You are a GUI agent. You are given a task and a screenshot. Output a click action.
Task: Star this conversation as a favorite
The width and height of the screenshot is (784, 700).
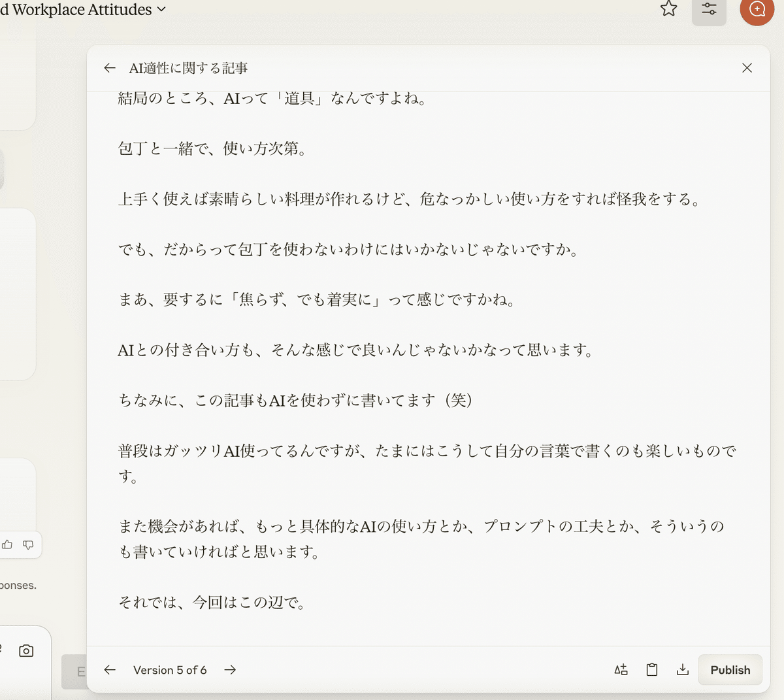pos(668,9)
